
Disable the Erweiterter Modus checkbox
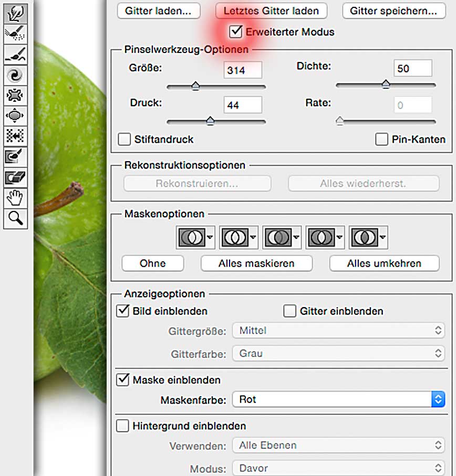click(x=235, y=32)
